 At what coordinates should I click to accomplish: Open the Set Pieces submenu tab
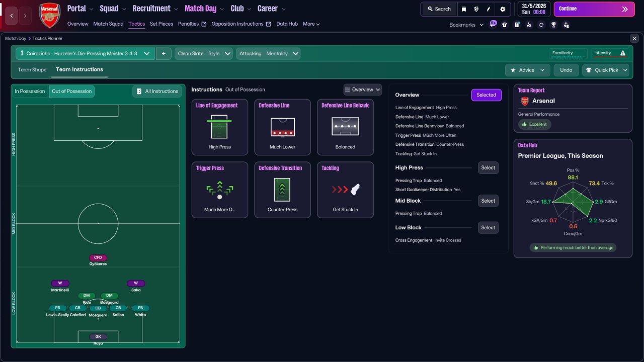[x=162, y=24]
